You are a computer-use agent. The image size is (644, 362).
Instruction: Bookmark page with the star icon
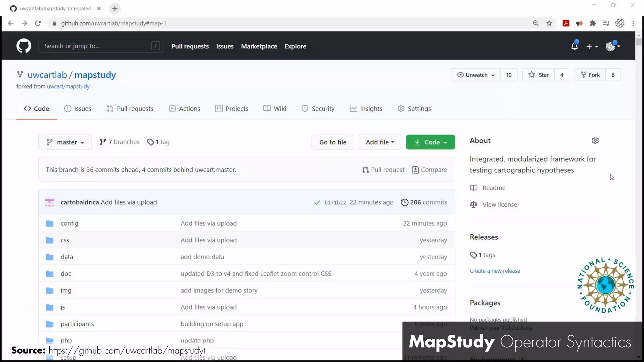[x=549, y=23]
